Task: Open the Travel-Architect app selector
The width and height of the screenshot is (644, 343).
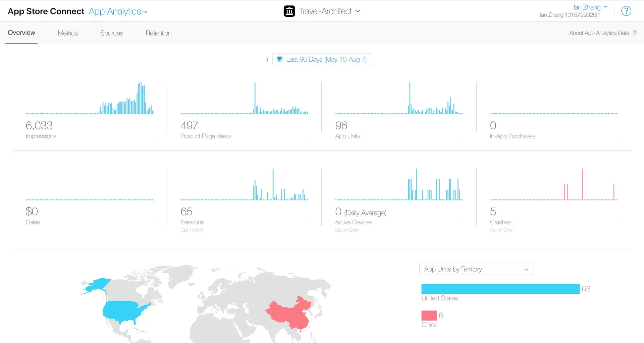Action: 330,11
